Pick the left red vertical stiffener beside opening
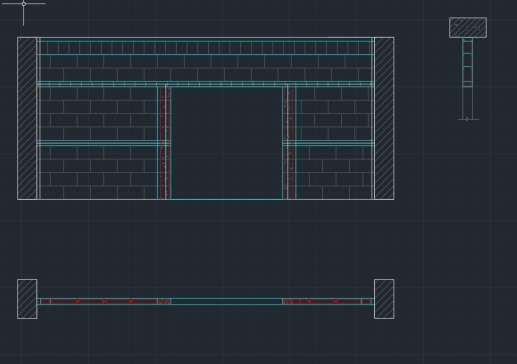 pos(164,143)
